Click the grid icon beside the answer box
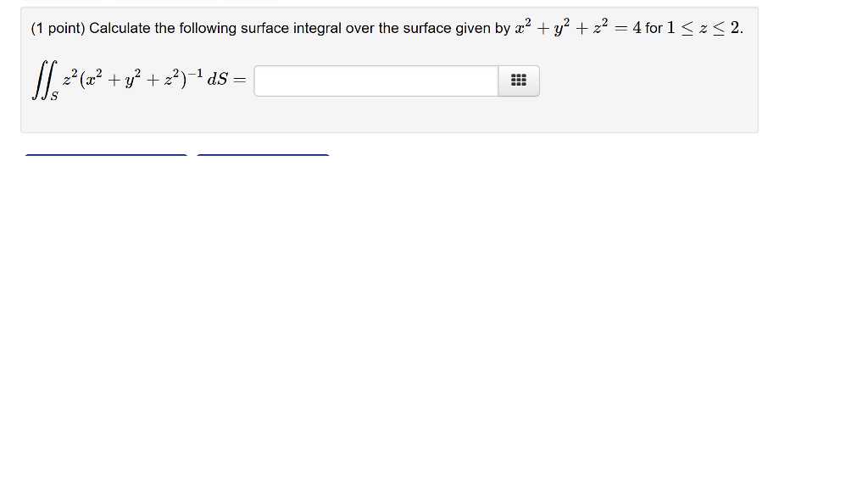The width and height of the screenshot is (868, 501). click(518, 81)
